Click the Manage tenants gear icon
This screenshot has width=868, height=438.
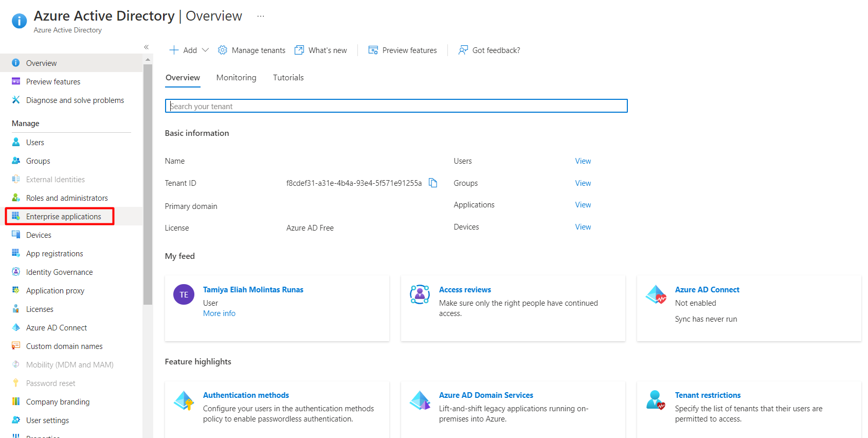coord(223,50)
